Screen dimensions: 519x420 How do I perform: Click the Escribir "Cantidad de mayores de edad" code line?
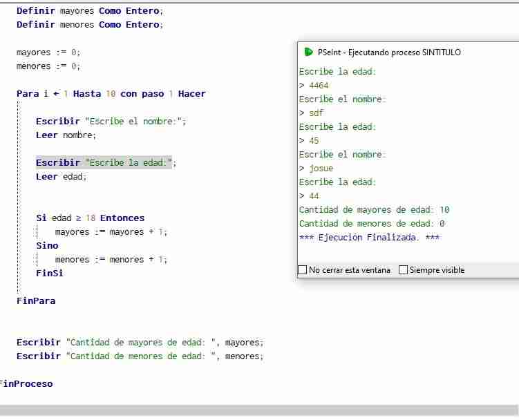point(140,342)
